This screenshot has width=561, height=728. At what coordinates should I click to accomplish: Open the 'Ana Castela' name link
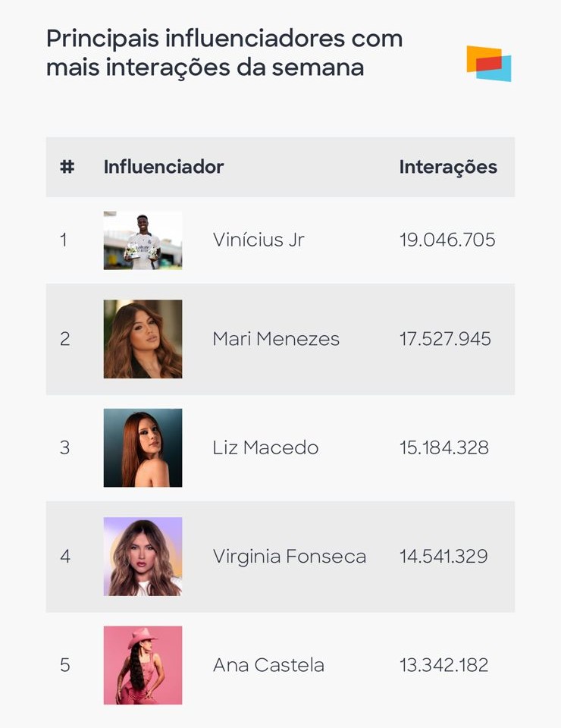(x=268, y=665)
